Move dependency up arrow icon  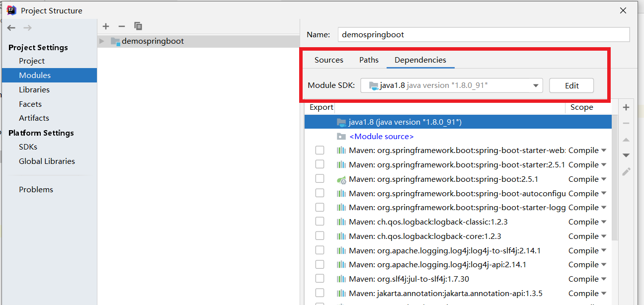click(x=626, y=140)
